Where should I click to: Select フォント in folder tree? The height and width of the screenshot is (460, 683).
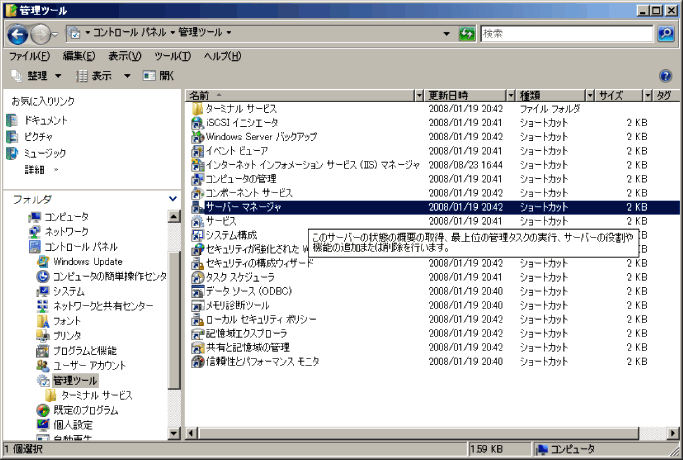67,321
